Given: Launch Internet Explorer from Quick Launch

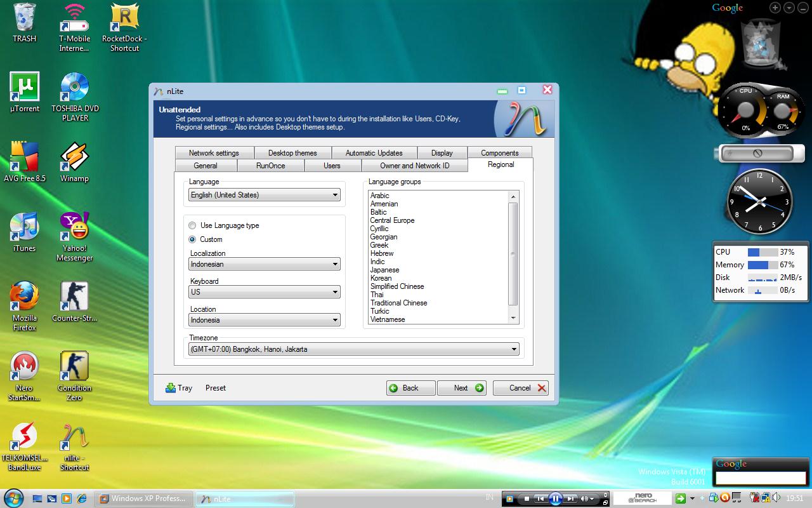Looking at the screenshot, I should pos(82,499).
